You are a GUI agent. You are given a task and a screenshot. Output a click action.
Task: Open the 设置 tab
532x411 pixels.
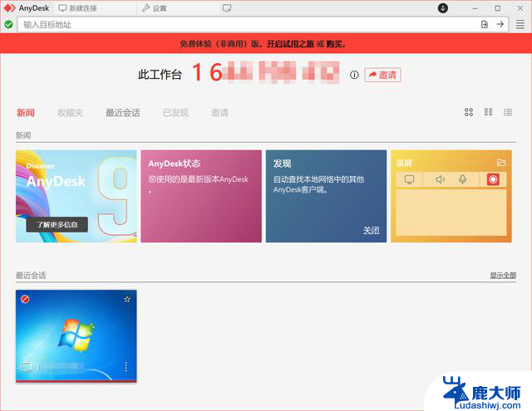pos(154,8)
